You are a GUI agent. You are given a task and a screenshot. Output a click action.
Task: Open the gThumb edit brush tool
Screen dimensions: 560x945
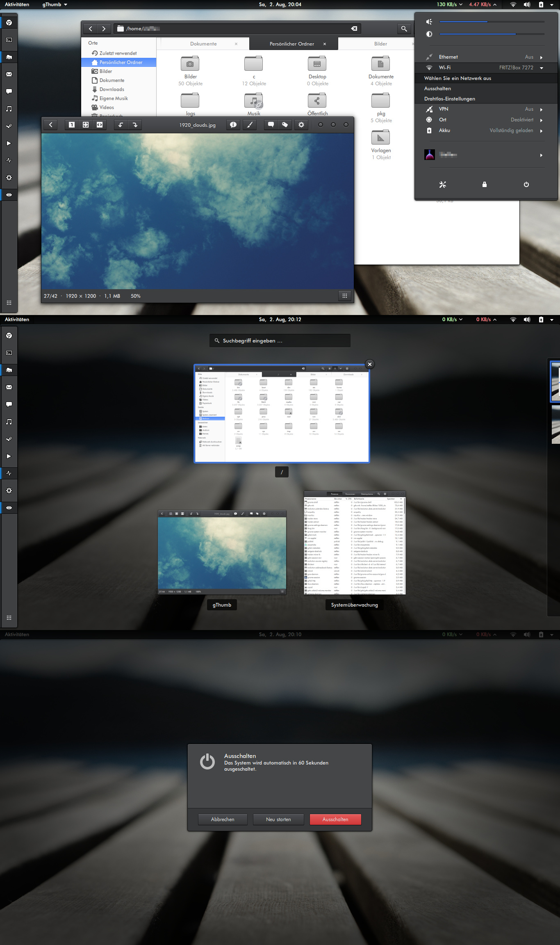[249, 125]
